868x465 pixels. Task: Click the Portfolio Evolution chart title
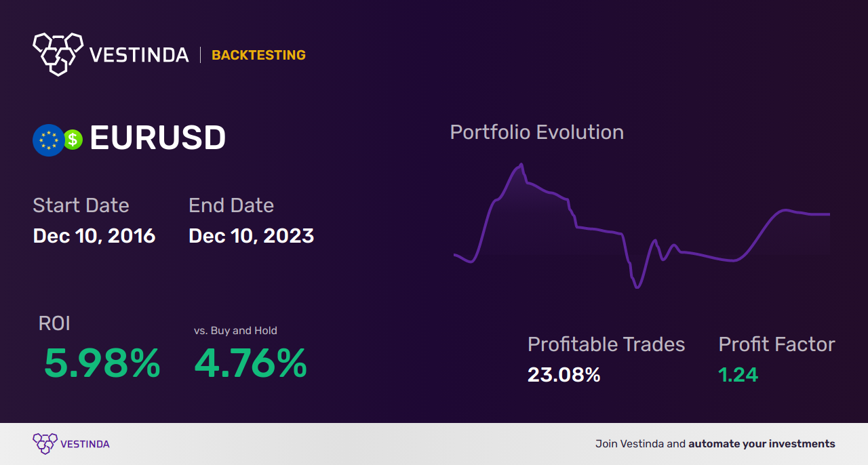tap(536, 132)
